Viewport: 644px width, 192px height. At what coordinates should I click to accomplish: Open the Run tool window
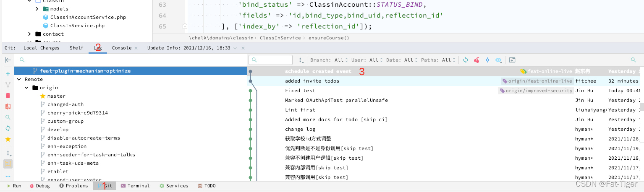14,186
